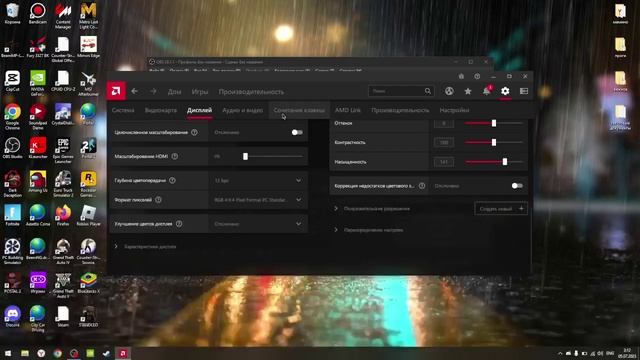Show info for color depth setting
The image size is (640, 360).
(172, 180)
